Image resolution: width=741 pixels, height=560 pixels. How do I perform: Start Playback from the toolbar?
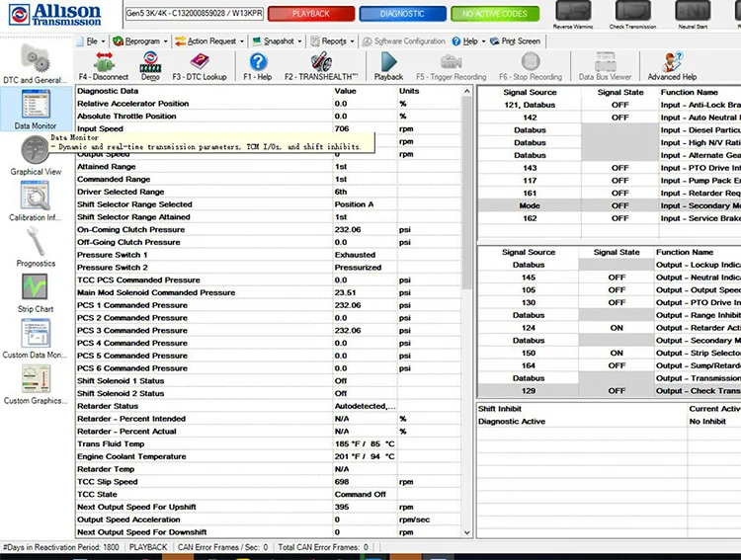[x=388, y=65]
